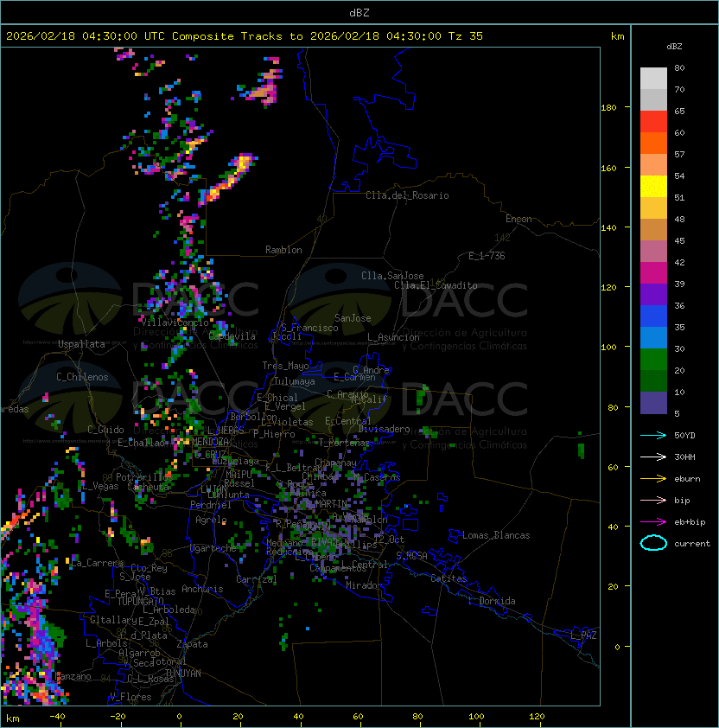719x728 pixels.
Task: Click the 'La_Carrera' place label
Action: pyautogui.click(x=98, y=563)
